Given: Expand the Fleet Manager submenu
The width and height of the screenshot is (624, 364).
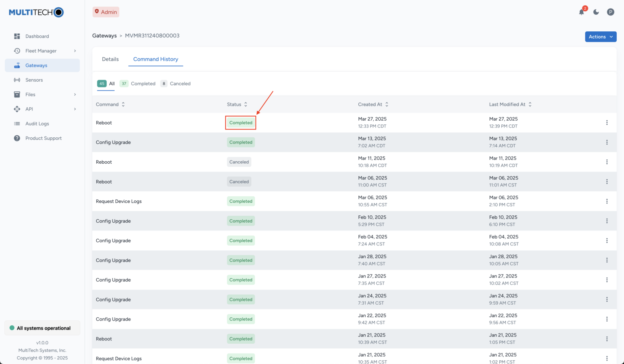Looking at the screenshot, I should tap(75, 51).
